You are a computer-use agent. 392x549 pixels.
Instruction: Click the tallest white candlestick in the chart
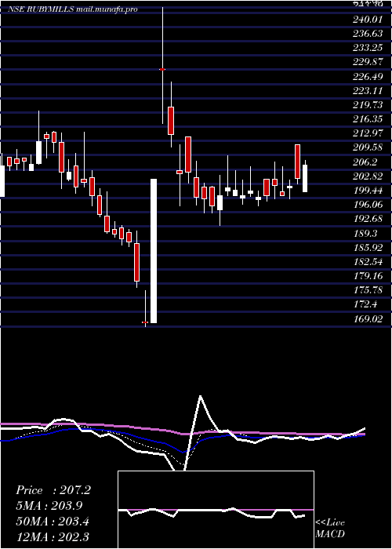pos(154,251)
